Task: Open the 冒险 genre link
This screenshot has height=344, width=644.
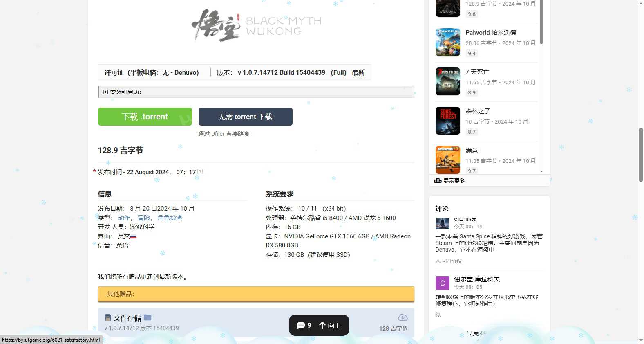Action: [x=144, y=218]
